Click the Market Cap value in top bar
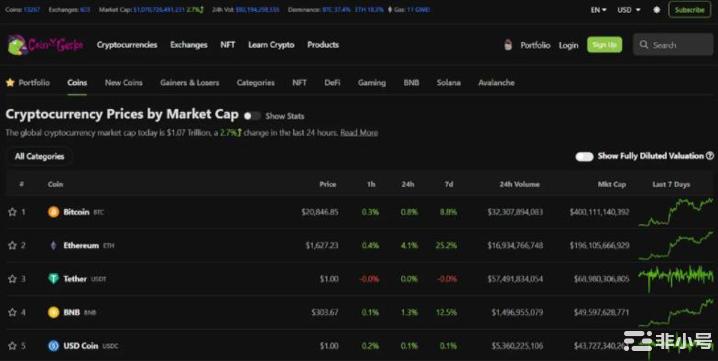The height and width of the screenshot is (361, 718). [x=159, y=10]
